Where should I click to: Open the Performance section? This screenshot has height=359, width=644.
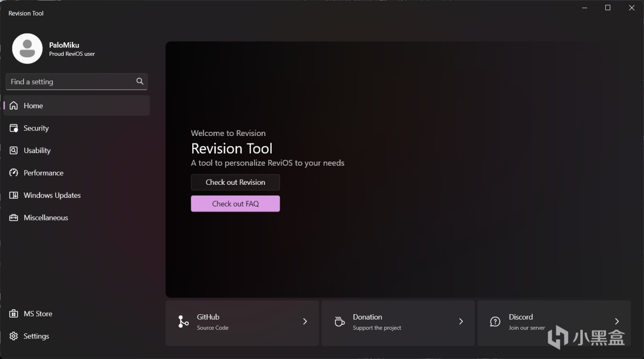pyautogui.click(x=44, y=173)
